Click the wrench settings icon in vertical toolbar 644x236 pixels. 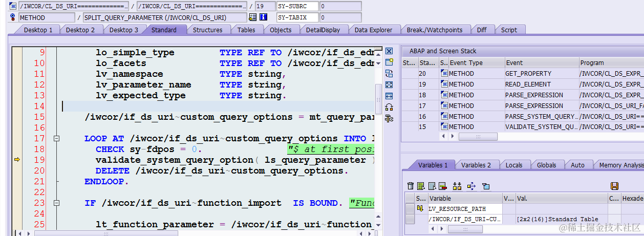click(389, 118)
